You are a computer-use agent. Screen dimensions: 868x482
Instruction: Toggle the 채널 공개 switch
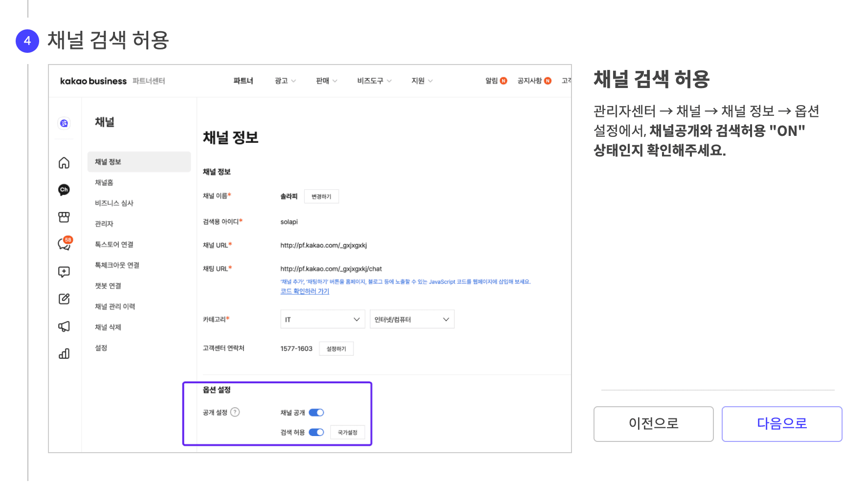(x=317, y=413)
